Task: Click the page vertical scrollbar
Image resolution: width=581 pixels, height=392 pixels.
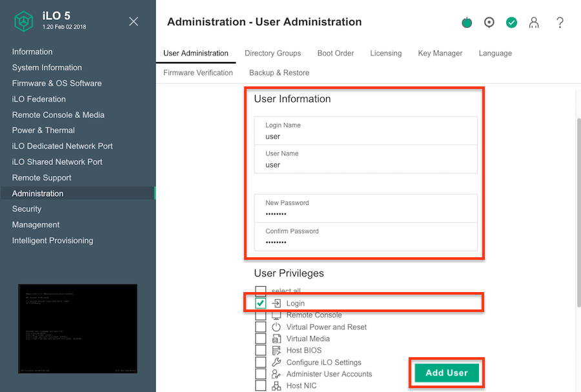Action: (x=578, y=211)
